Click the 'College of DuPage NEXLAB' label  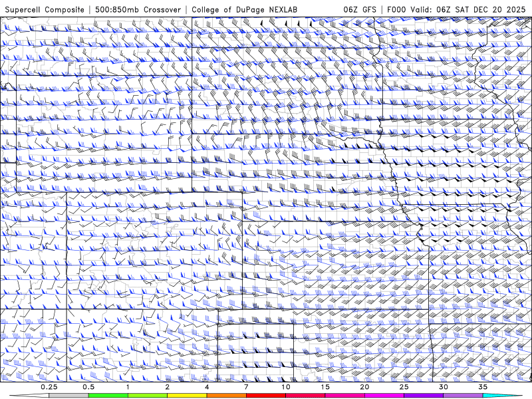point(244,9)
